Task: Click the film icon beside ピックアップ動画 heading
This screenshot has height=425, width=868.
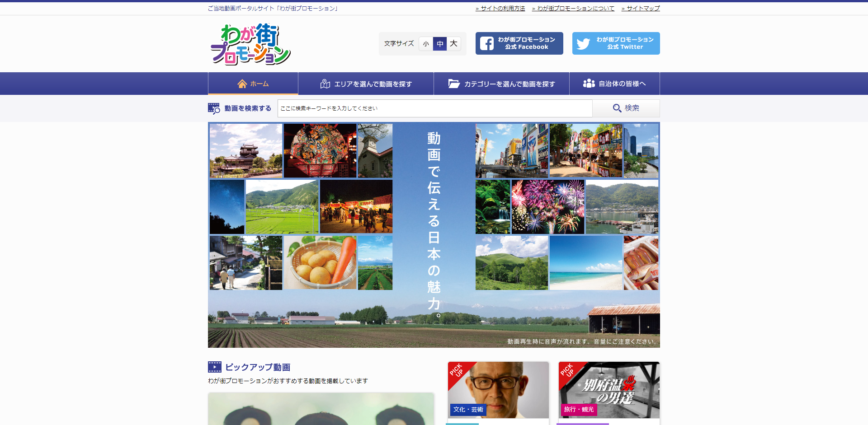Action: click(x=214, y=367)
